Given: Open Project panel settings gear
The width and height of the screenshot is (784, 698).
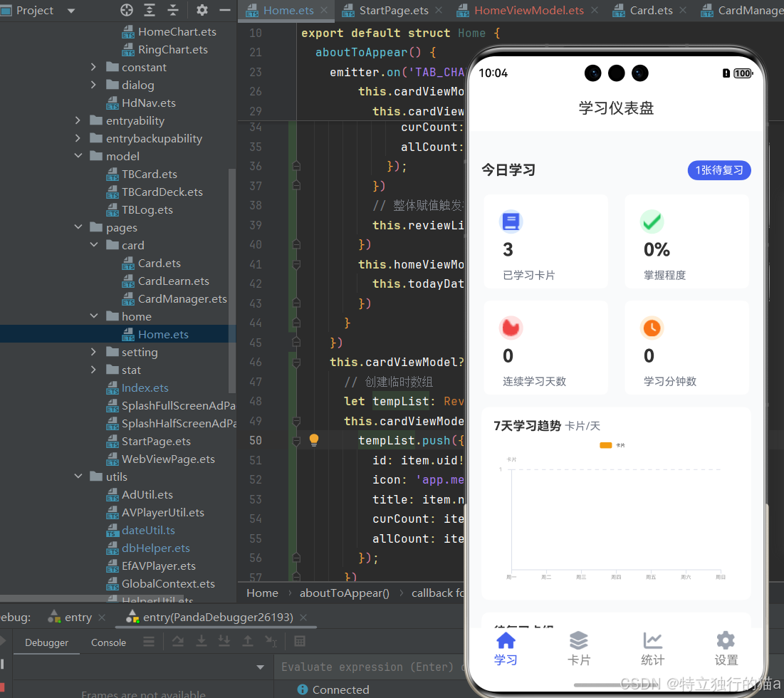Looking at the screenshot, I should coord(202,10).
